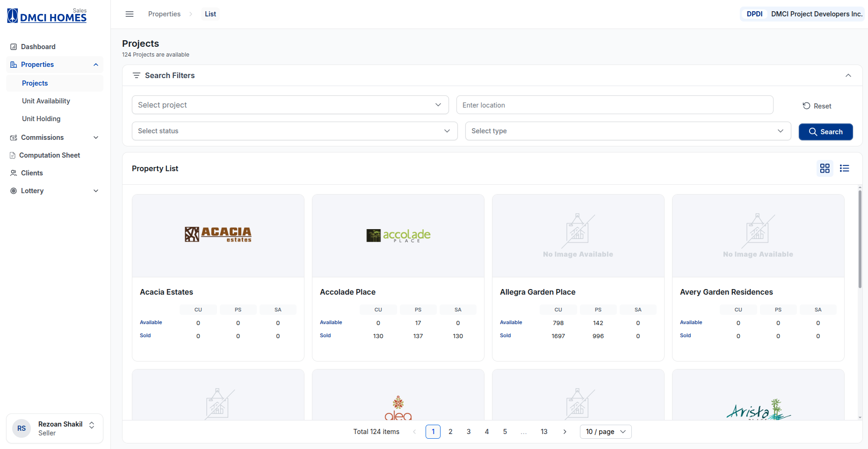Click the Enter location input field
868x449 pixels.
615,105
